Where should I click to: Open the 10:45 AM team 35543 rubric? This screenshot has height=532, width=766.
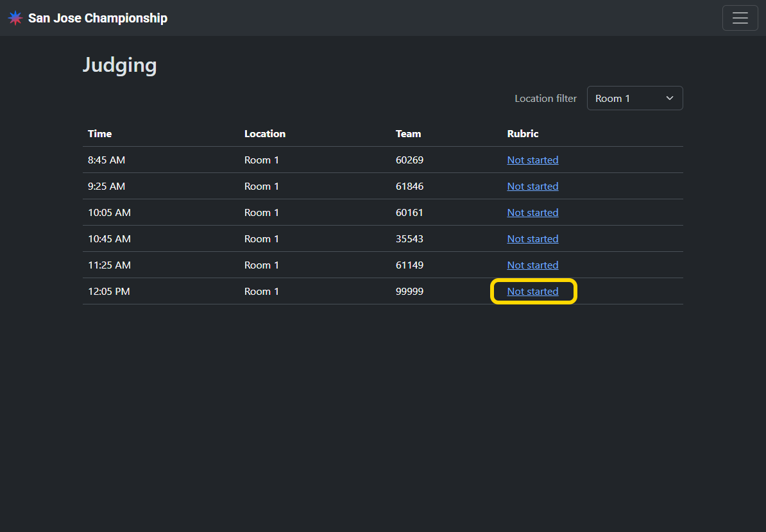pyautogui.click(x=532, y=239)
